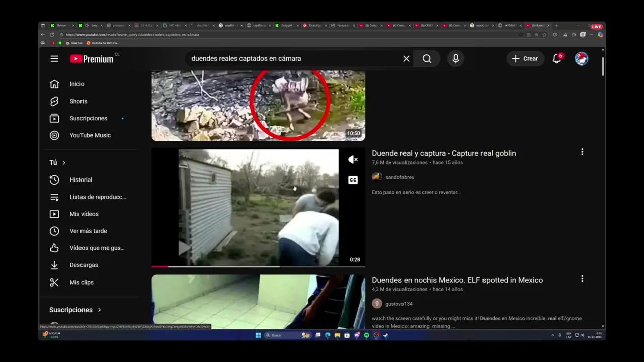644x362 pixels.
Task: Open title Duendes en nochis Mexico
Action: tap(457, 280)
